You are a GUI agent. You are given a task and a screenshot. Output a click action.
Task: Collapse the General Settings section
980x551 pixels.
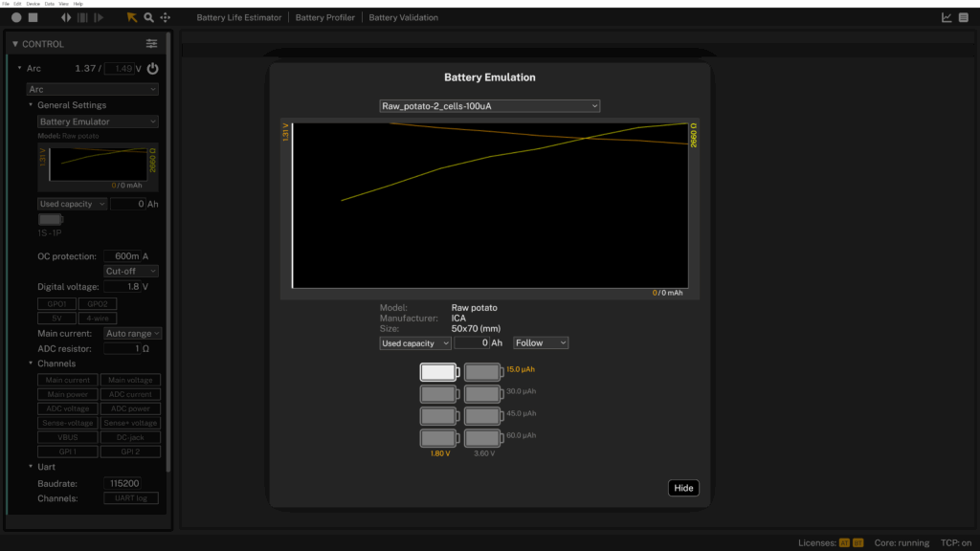pyautogui.click(x=31, y=105)
